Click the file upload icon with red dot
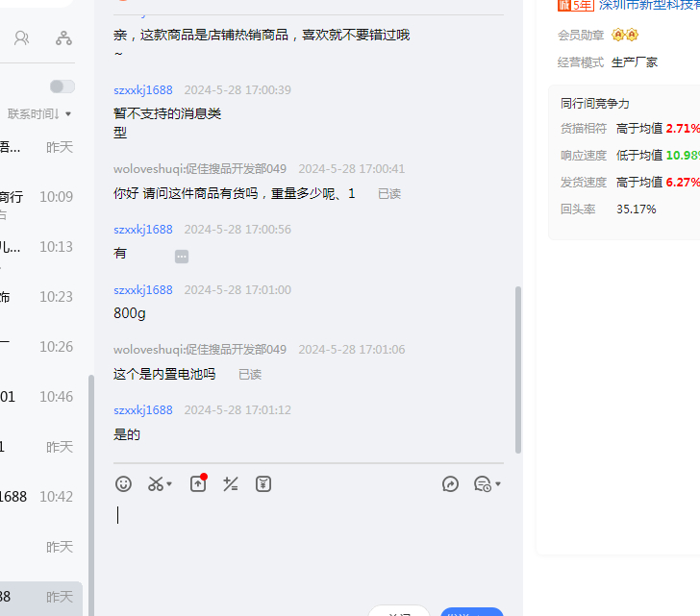 [x=197, y=484]
